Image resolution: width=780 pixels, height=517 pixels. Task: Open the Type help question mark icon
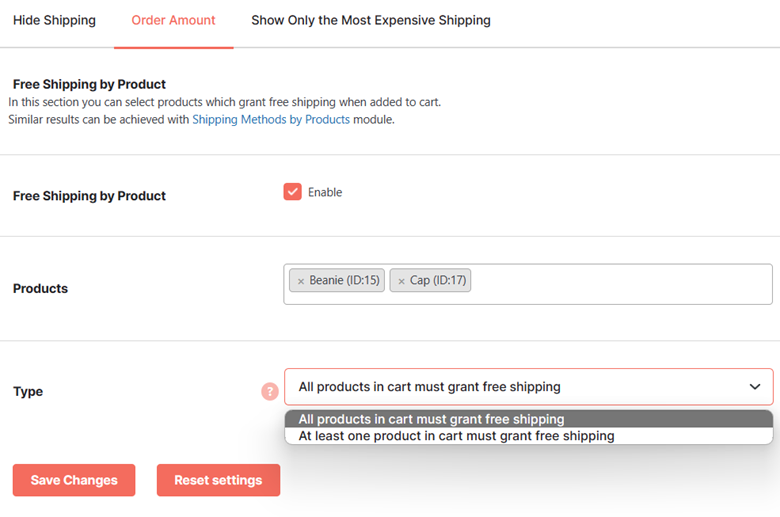270,392
